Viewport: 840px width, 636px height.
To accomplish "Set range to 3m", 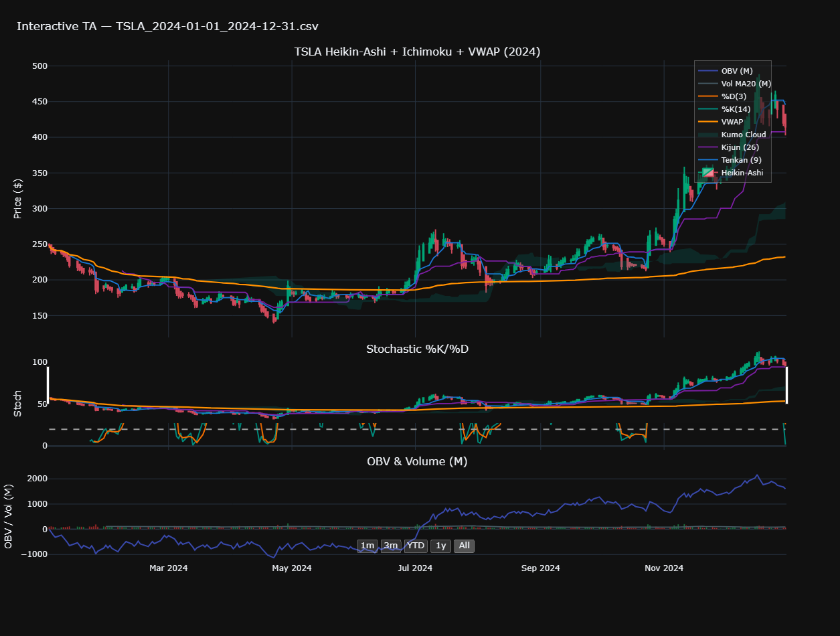I will click(391, 546).
